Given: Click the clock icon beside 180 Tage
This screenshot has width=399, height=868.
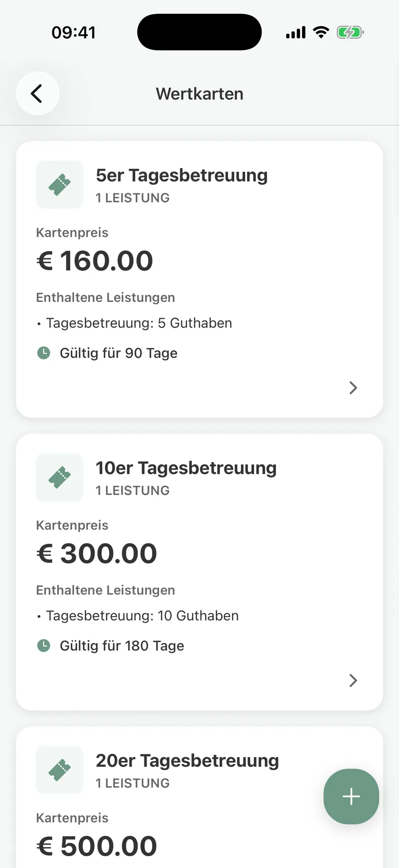Looking at the screenshot, I should (44, 646).
